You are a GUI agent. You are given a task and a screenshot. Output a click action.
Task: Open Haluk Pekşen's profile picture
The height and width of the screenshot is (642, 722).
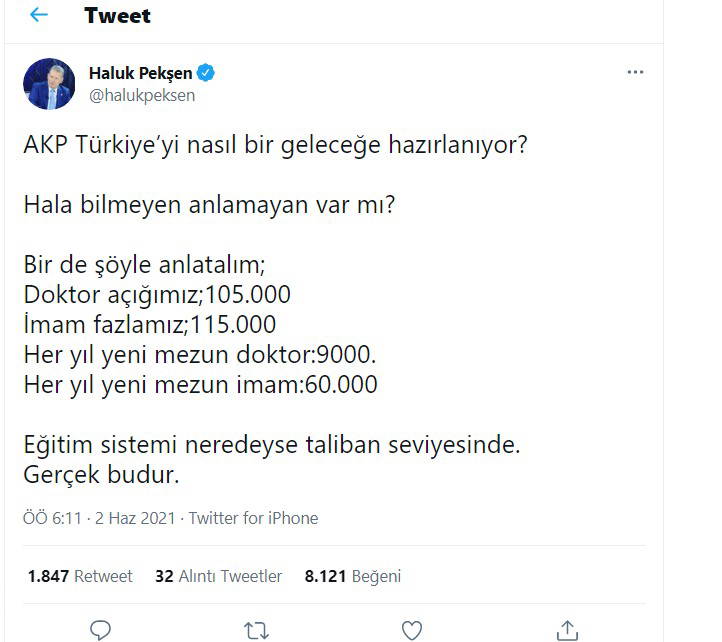49,84
